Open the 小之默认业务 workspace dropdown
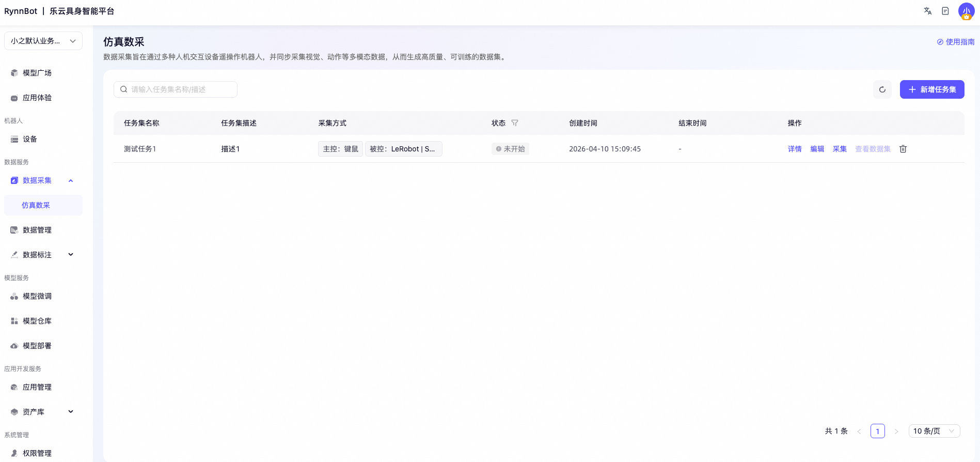 43,41
